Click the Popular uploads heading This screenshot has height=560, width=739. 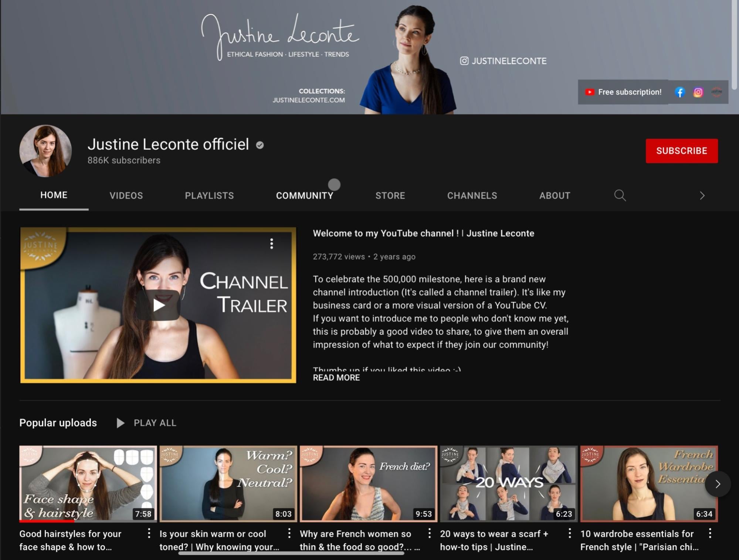[58, 423]
